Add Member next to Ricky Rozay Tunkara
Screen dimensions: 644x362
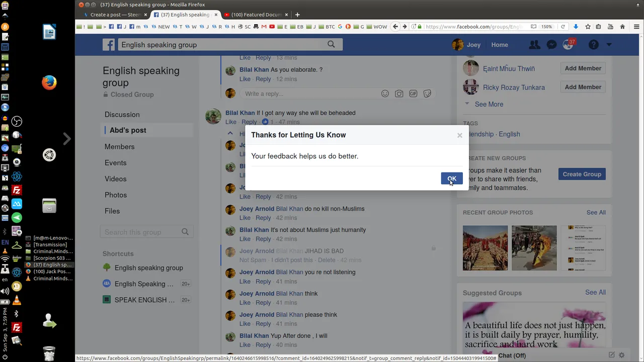click(x=583, y=87)
